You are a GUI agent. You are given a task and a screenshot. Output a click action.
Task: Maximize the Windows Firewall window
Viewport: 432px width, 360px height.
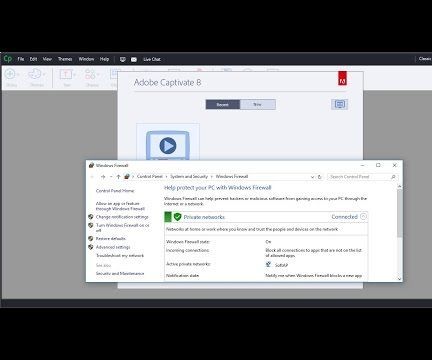point(378,165)
